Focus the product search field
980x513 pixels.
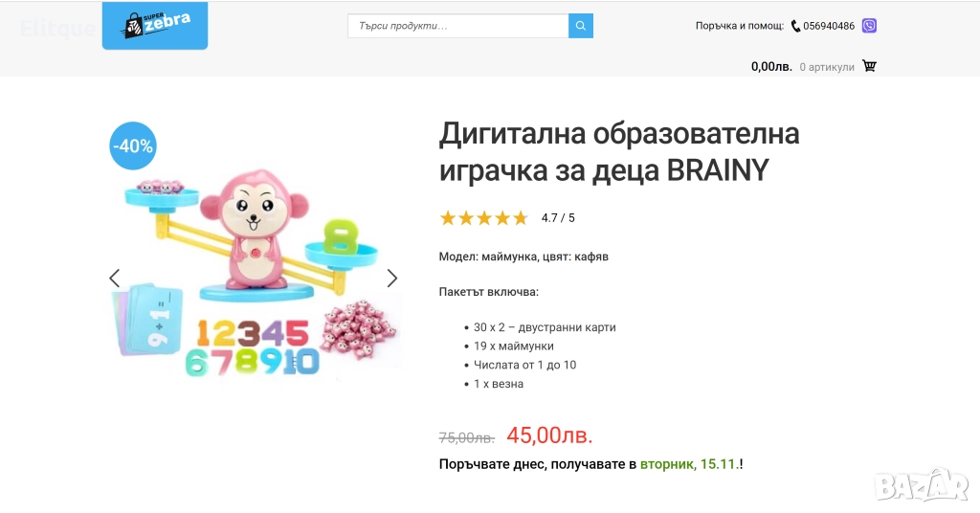pyautogui.click(x=458, y=26)
